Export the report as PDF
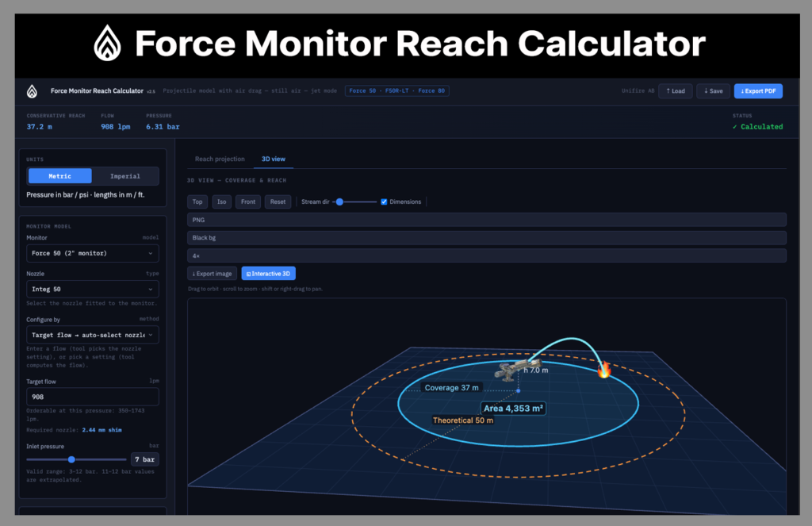 tap(758, 91)
